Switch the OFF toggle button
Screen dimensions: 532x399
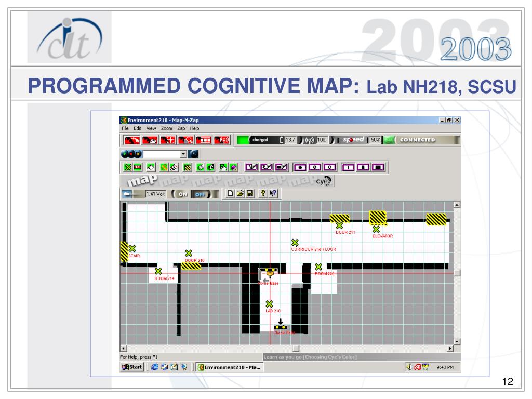[200, 194]
